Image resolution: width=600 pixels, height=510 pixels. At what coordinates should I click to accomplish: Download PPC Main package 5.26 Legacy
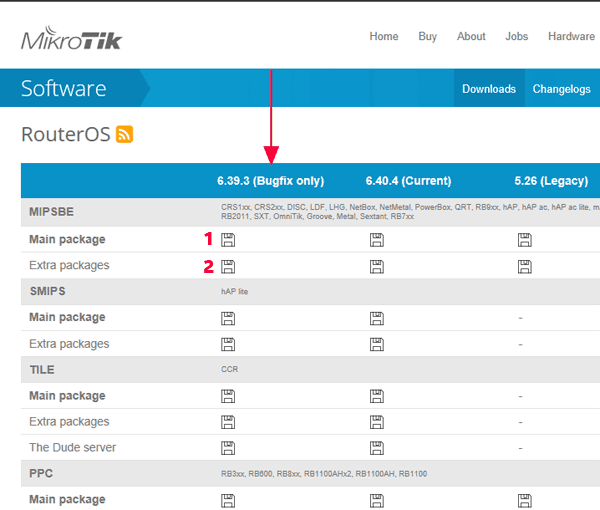[525, 500]
